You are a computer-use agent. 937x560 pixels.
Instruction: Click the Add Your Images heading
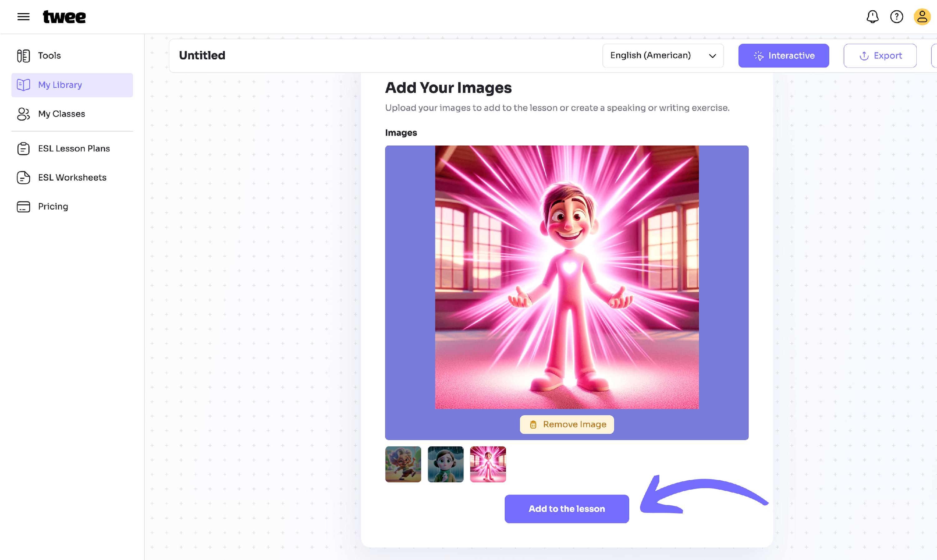click(448, 88)
